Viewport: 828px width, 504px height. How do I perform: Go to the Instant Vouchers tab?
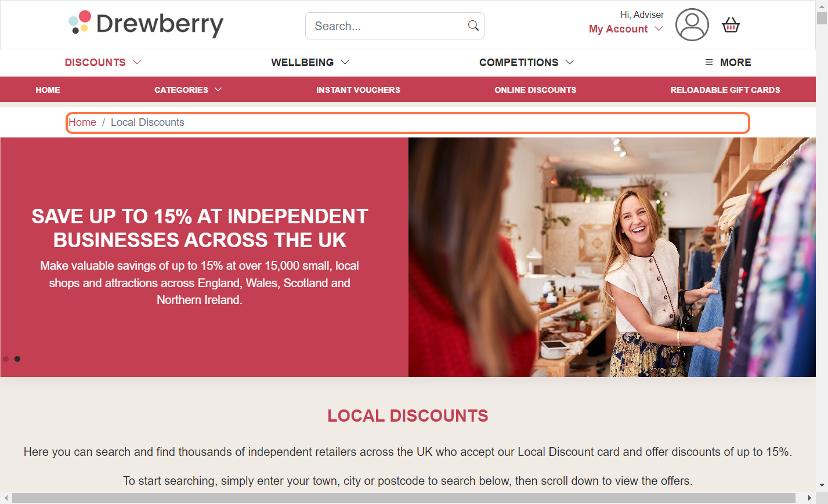(x=358, y=90)
